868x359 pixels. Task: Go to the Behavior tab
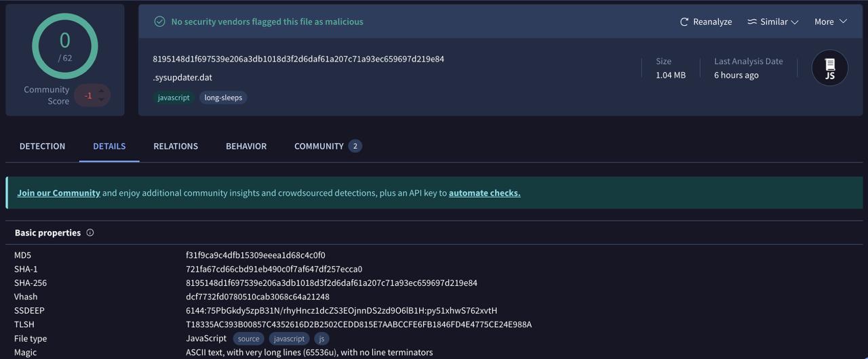(246, 146)
